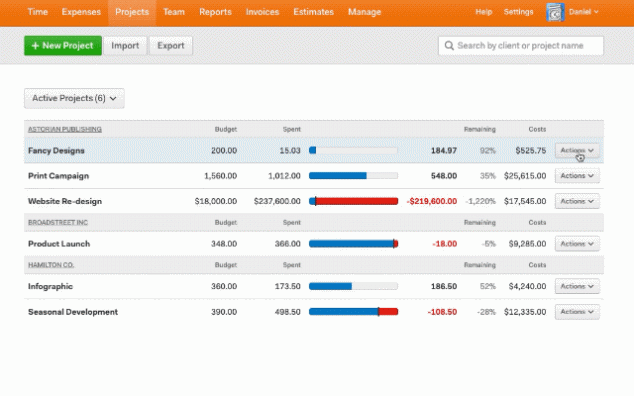
Task: Go to the Invoices tab
Action: click(262, 12)
